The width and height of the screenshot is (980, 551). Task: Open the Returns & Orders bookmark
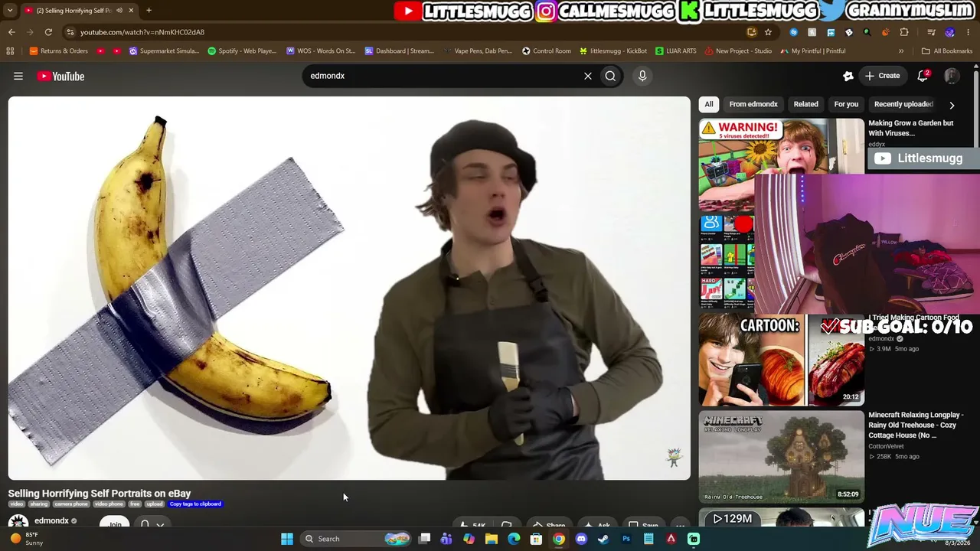[x=58, y=51]
